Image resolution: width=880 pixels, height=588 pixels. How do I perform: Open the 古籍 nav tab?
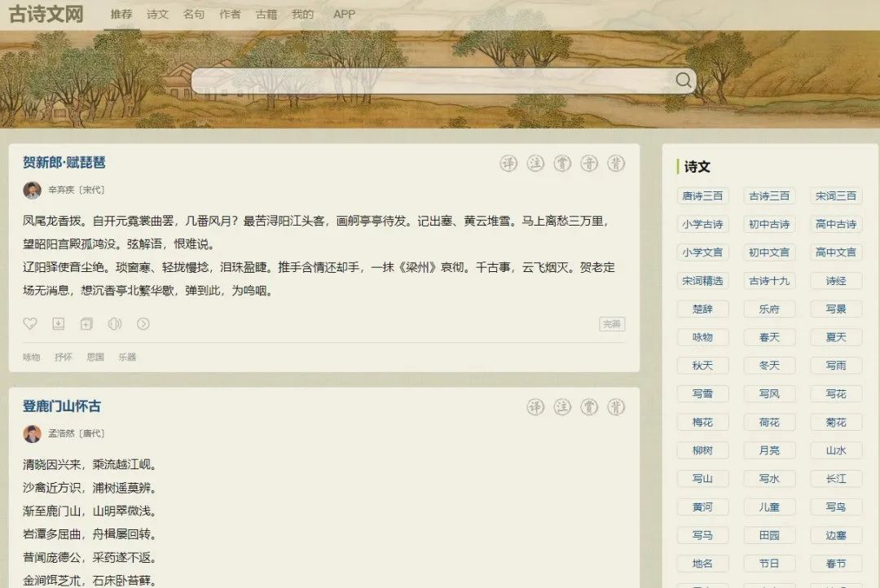[x=266, y=14]
